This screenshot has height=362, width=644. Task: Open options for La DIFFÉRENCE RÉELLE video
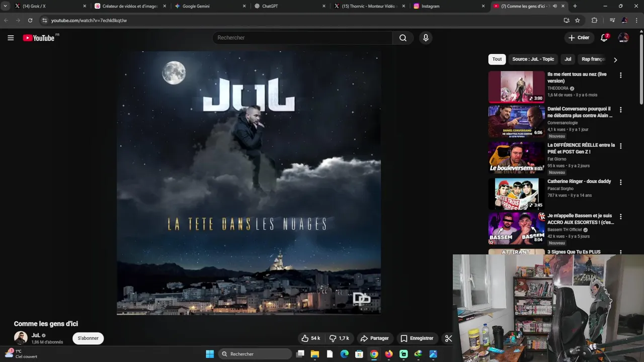pyautogui.click(x=620, y=146)
